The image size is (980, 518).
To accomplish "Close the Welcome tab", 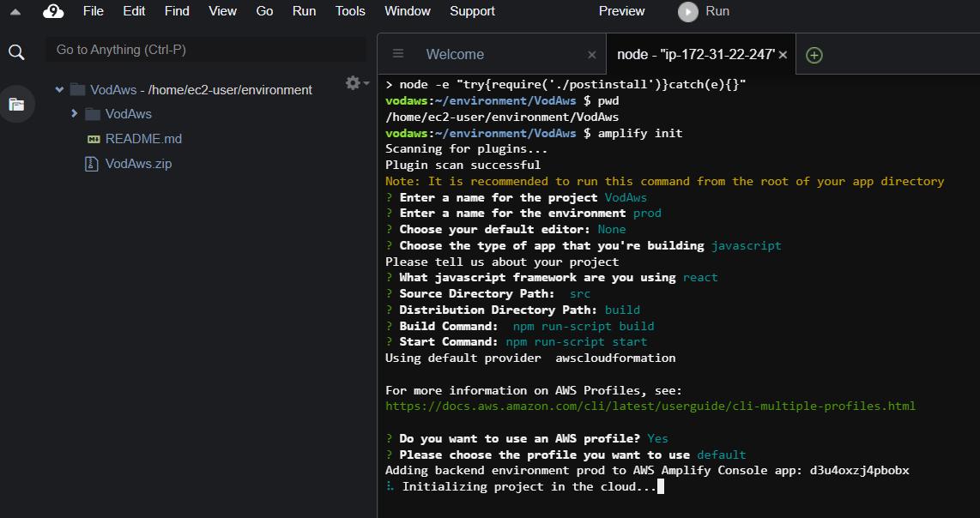I will click(592, 55).
